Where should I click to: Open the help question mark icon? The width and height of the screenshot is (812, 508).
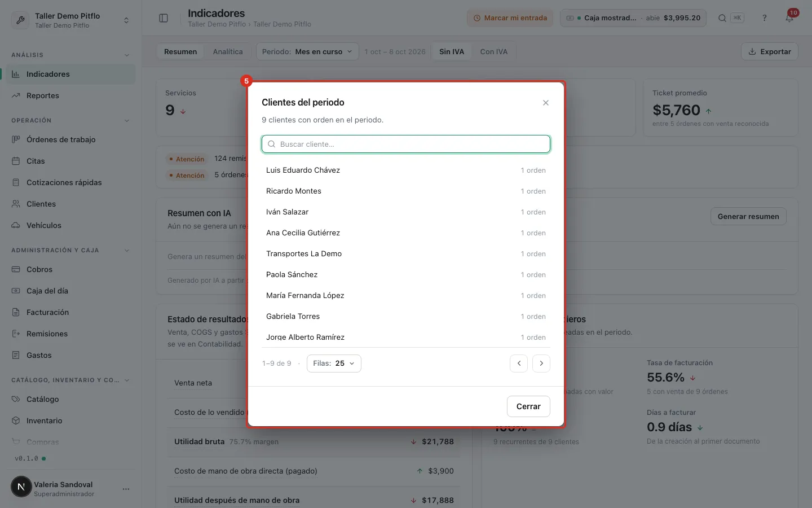765,18
